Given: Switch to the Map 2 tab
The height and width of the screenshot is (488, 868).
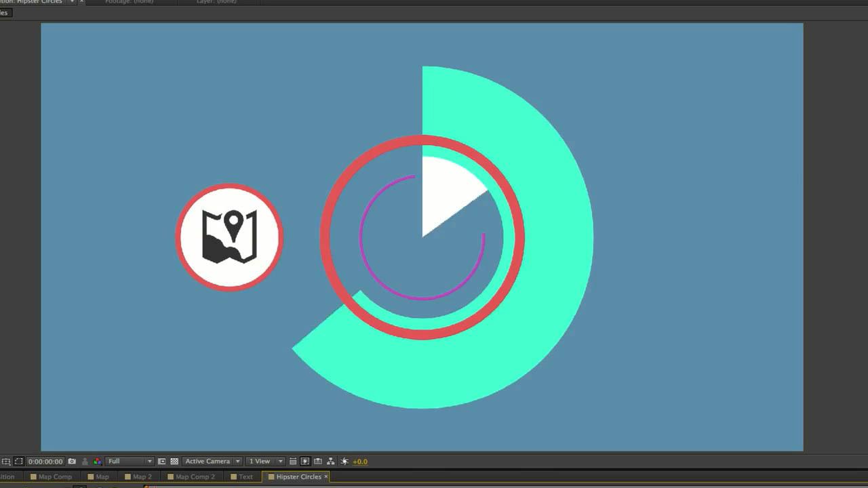Looking at the screenshot, I should point(138,476).
